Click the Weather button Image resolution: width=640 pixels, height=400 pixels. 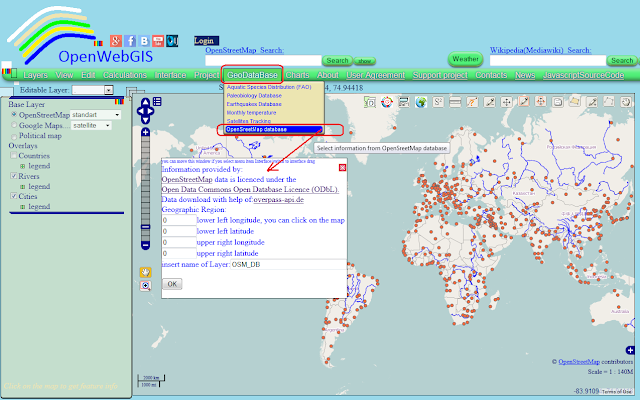pyautogui.click(x=465, y=59)
